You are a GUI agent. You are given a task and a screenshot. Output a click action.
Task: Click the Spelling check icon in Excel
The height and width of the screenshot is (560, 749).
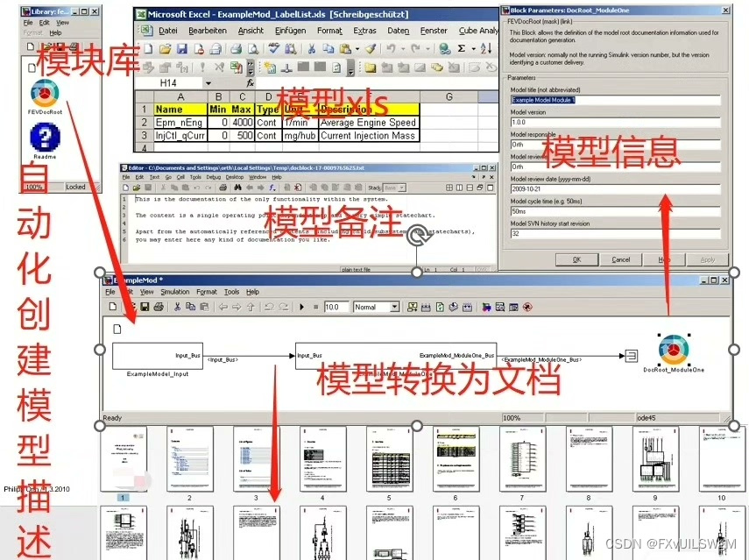273,48
